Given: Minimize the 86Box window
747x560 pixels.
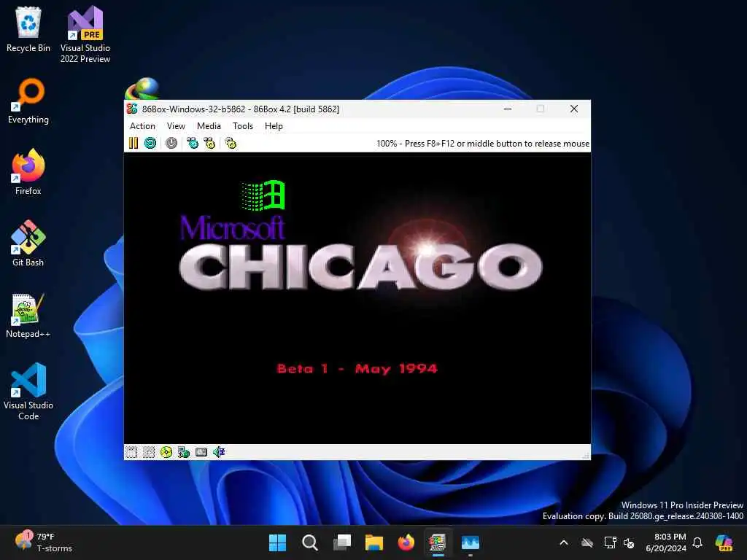Looking at the screenshot, I should [508, 109].
